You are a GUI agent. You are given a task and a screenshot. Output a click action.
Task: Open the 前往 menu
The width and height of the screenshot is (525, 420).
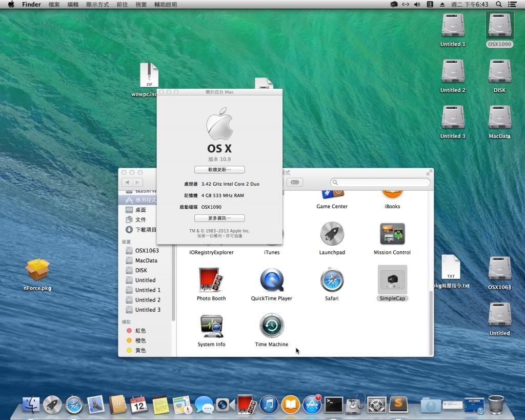coord(122,4)
